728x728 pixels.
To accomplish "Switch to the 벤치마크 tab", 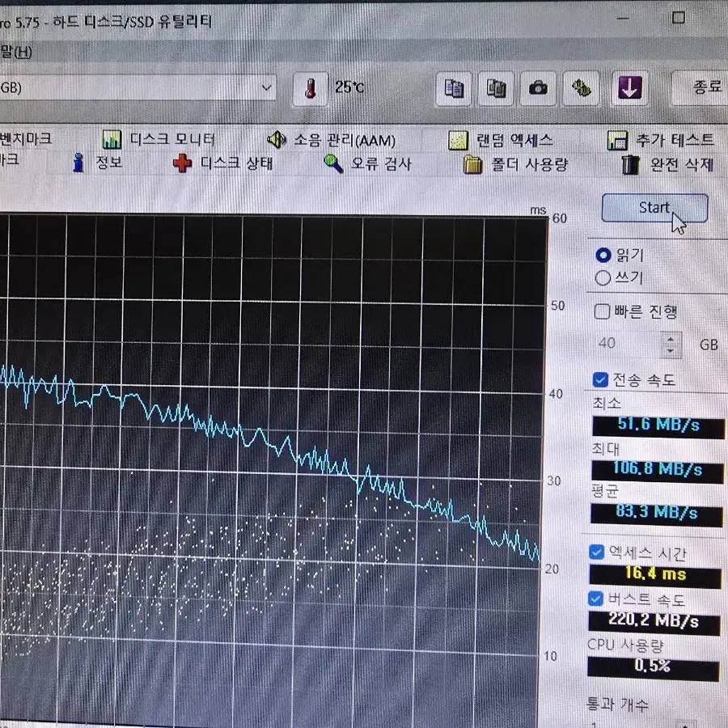I will point(25,138).
